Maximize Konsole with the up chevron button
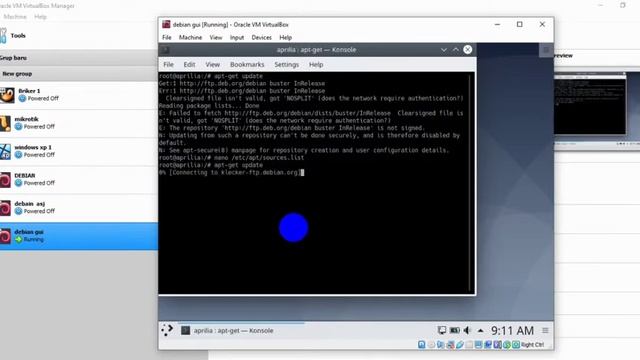Screen dimensions: 640x360 click(456, 50)
